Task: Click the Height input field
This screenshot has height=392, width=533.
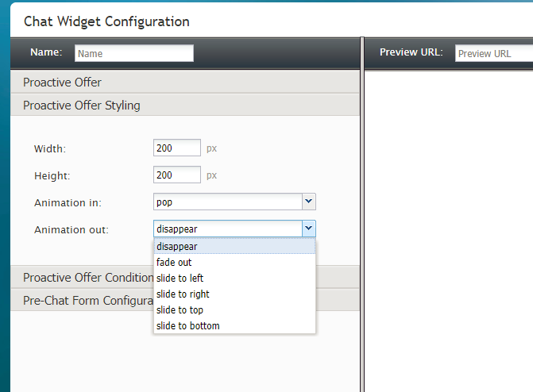Action: (176, 175)
